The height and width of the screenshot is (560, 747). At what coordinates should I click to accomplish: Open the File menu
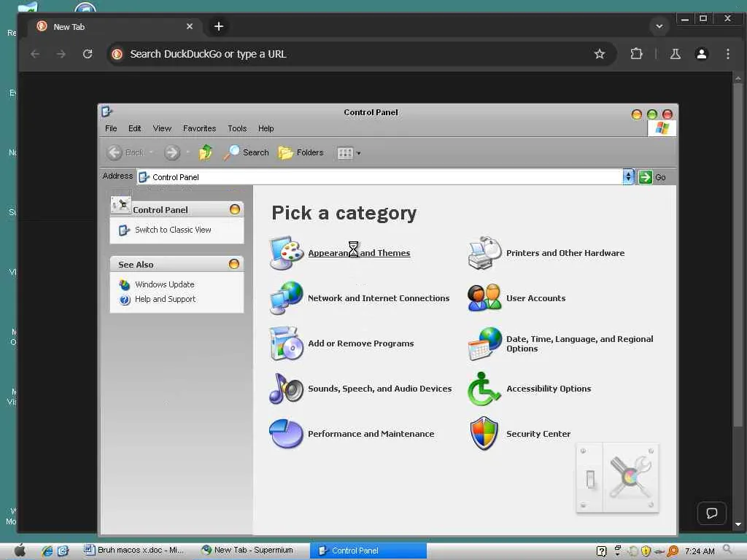click(x=111, y=128)
